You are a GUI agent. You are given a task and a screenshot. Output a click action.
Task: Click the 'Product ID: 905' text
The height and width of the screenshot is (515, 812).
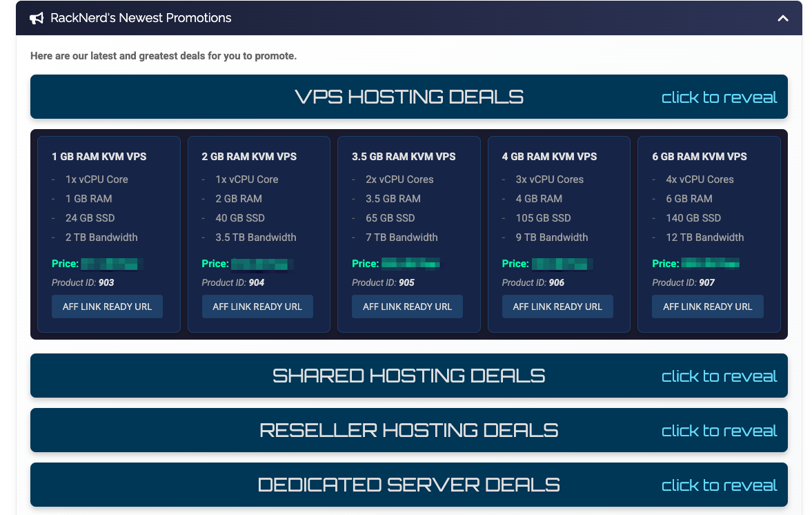click(x=383, y=282)
